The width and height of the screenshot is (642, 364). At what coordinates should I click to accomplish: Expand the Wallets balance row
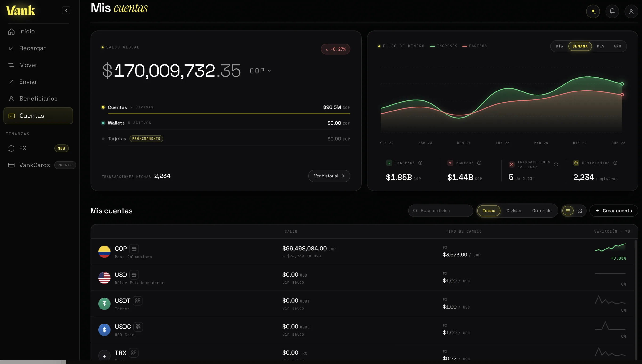point(225,123)
